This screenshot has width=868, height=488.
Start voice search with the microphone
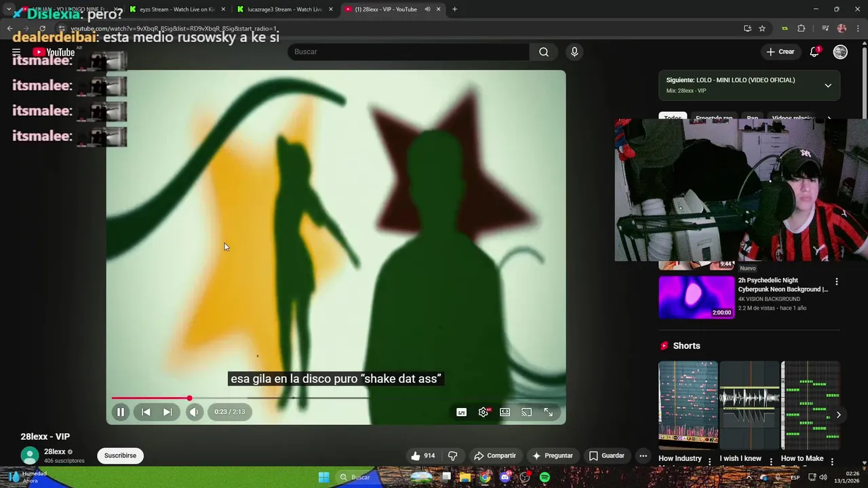point(574,52)
